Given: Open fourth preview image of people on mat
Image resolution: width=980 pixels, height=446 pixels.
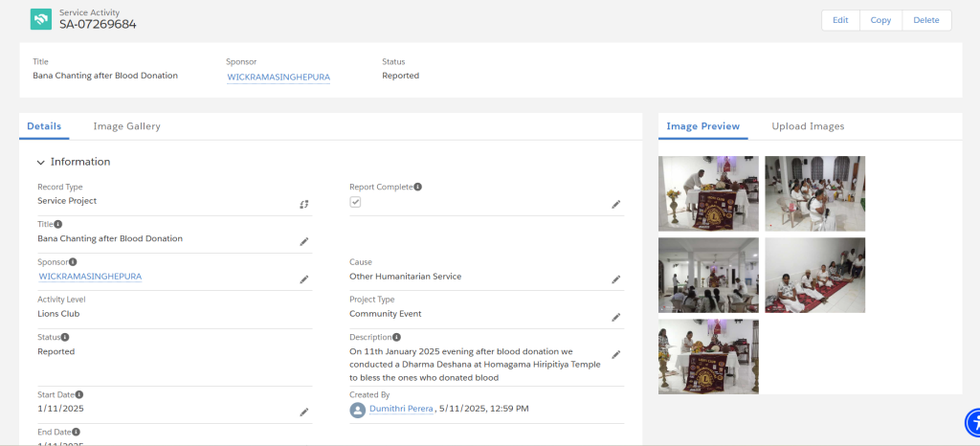Looking at the screenshot, I should (815, 275).
